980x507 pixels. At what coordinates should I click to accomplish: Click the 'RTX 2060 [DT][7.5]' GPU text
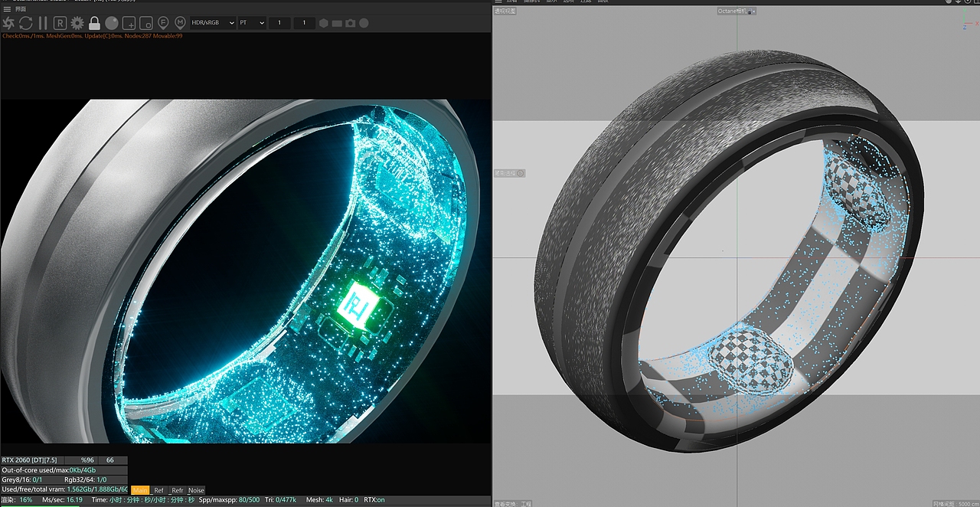30,460
